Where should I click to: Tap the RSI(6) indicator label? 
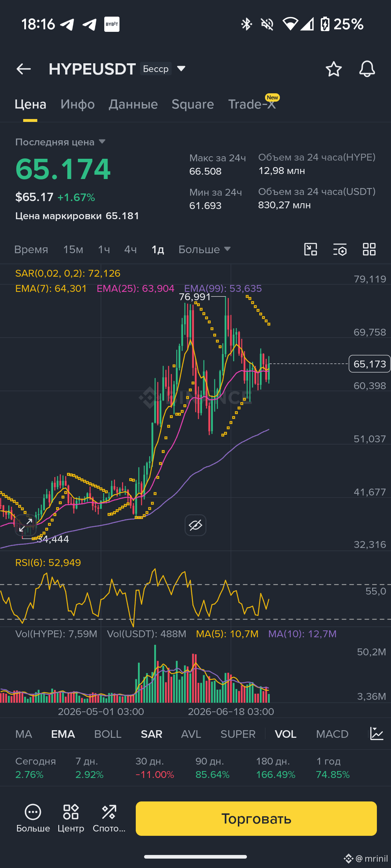coord(48,563)
